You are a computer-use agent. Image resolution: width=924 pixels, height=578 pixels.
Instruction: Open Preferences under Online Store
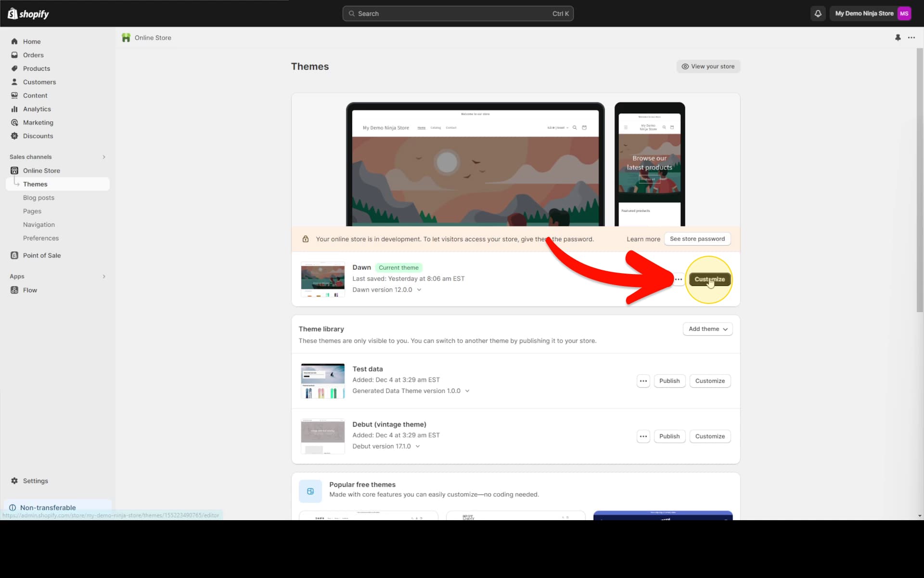pos(41,238)
